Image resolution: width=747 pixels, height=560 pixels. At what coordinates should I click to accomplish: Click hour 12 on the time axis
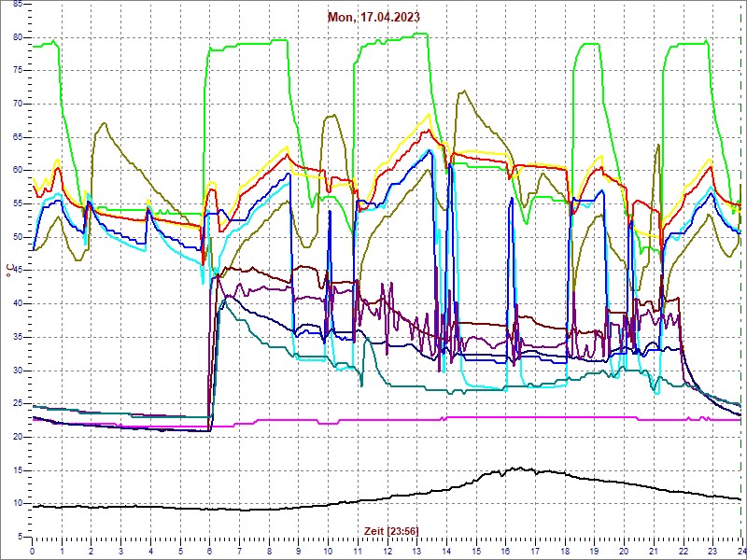coord(387,552)
